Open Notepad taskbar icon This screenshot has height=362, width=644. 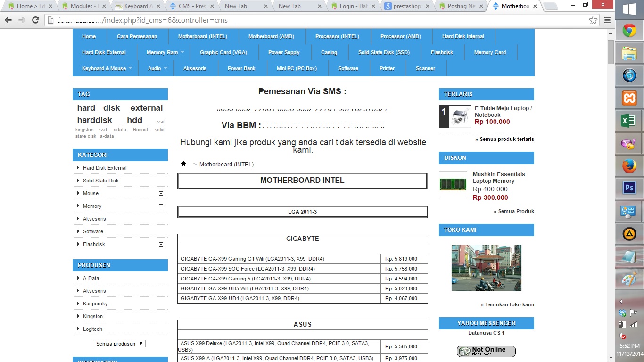[629, 256]
